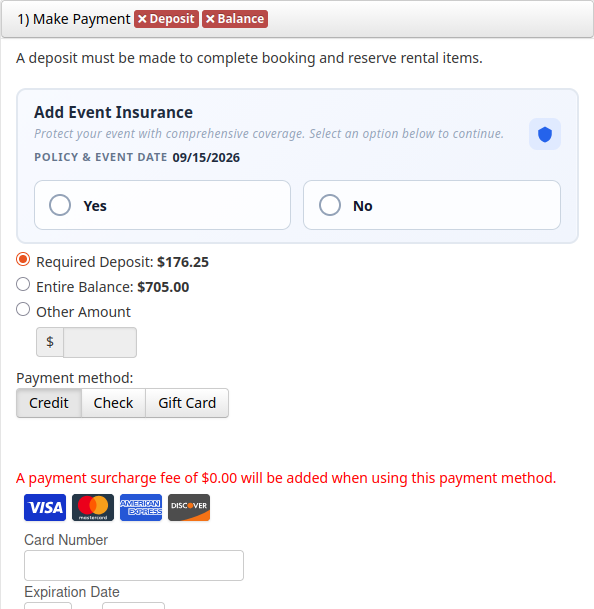The width and height of the screenshot is (594, 609).
Task: Switch payment method to Check
Action: 113,403
